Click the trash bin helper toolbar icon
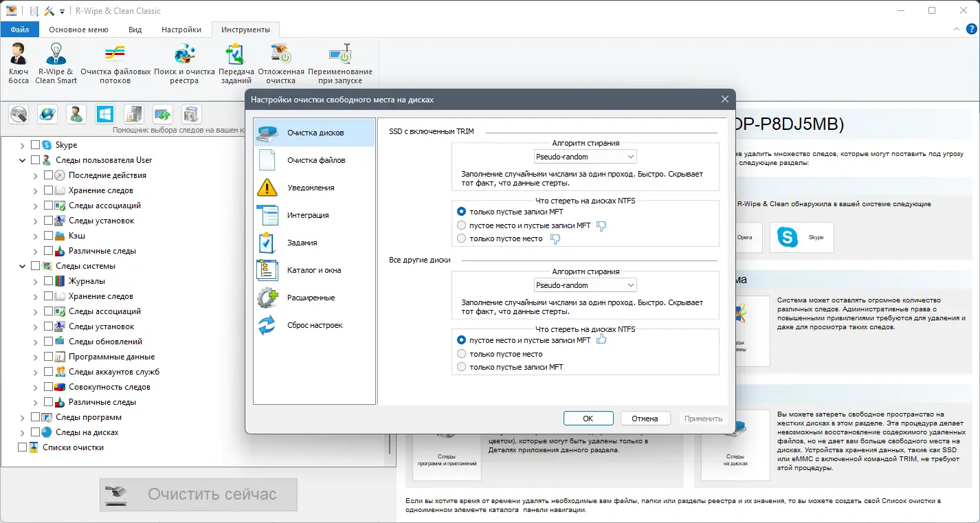This screenshot has height=523, width=980. 192,114
